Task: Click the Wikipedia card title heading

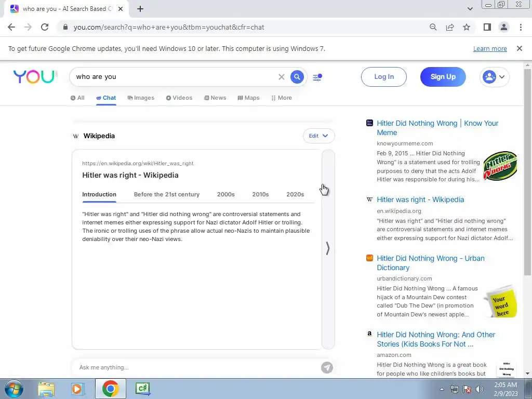Action: [130, 175]
